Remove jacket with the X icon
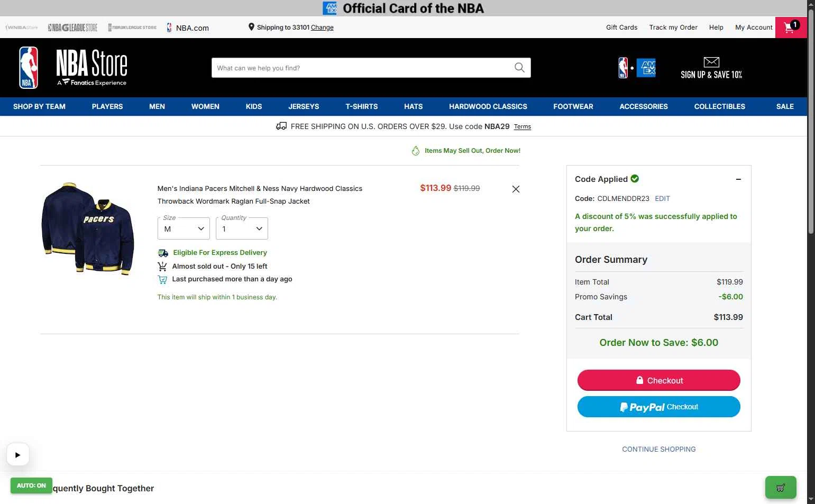This screenshot has width=815, height=504. pyautogui.click(x=516, y=189)
